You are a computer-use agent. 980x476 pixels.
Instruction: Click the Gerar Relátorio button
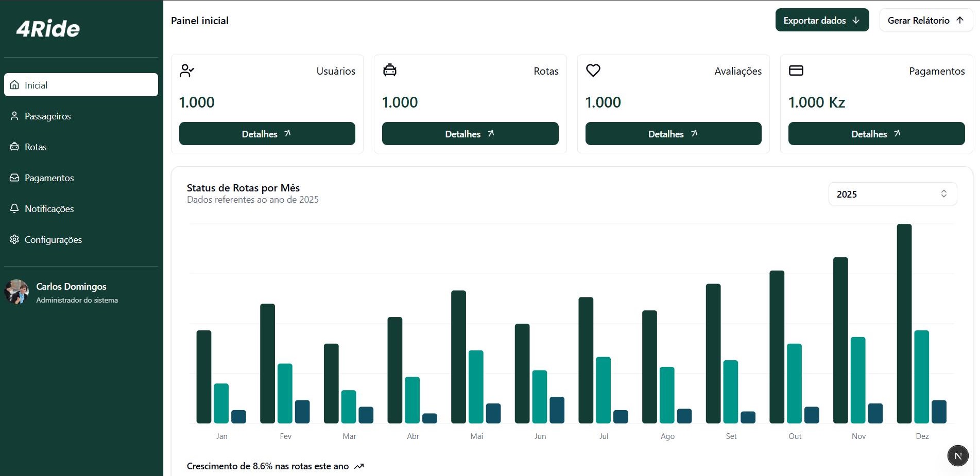pyautogui.click(x=925, y=20)
